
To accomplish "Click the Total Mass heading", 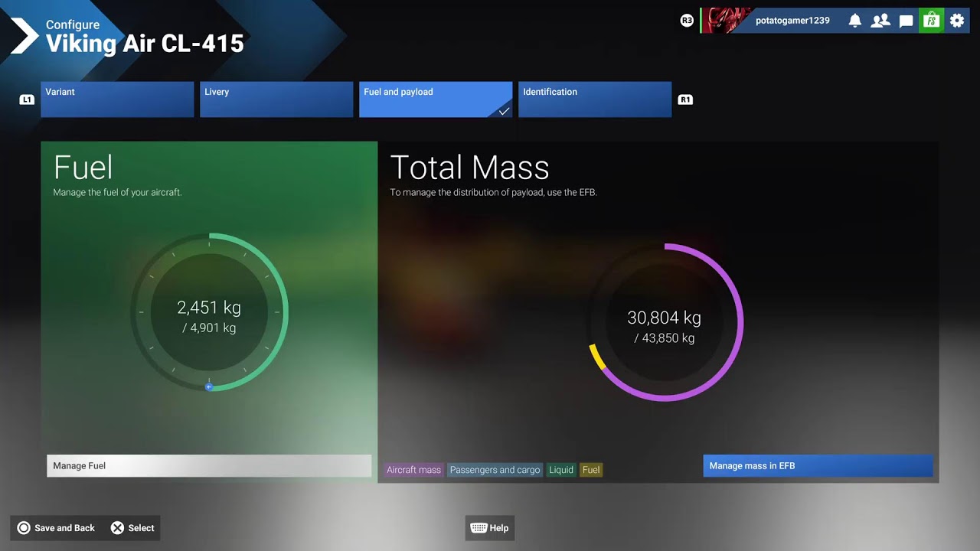I will click(x=470, y=168).
